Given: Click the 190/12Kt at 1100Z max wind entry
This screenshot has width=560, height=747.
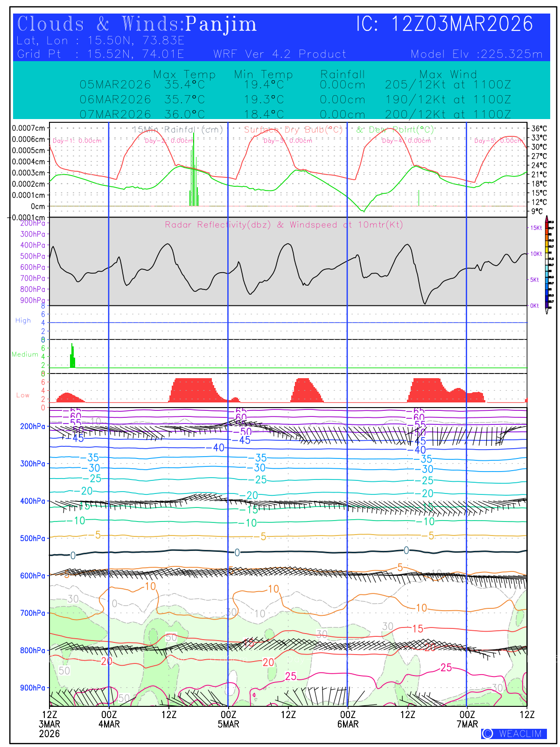Looking at the screenshot, I should pos(448,99).
